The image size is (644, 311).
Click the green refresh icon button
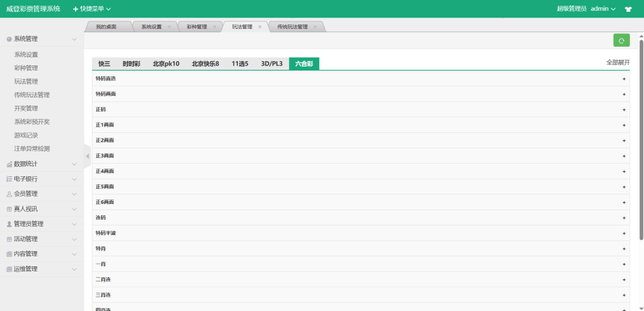tap(621, 40)
